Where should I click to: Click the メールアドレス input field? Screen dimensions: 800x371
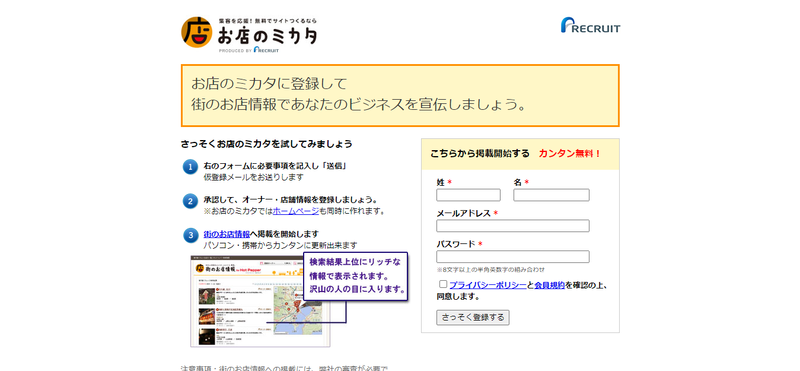tap(513, 226)
